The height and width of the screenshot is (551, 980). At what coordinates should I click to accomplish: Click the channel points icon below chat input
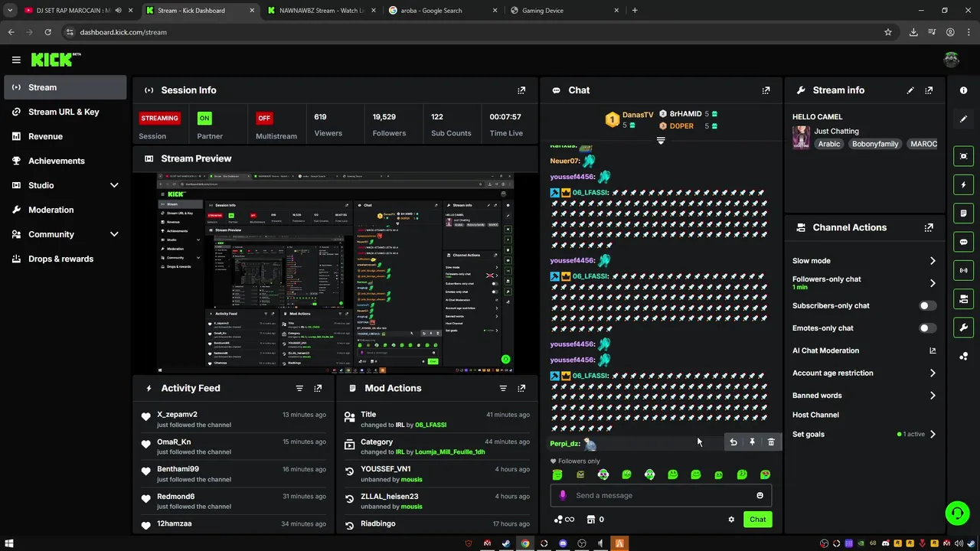click(x=559, y=520)
